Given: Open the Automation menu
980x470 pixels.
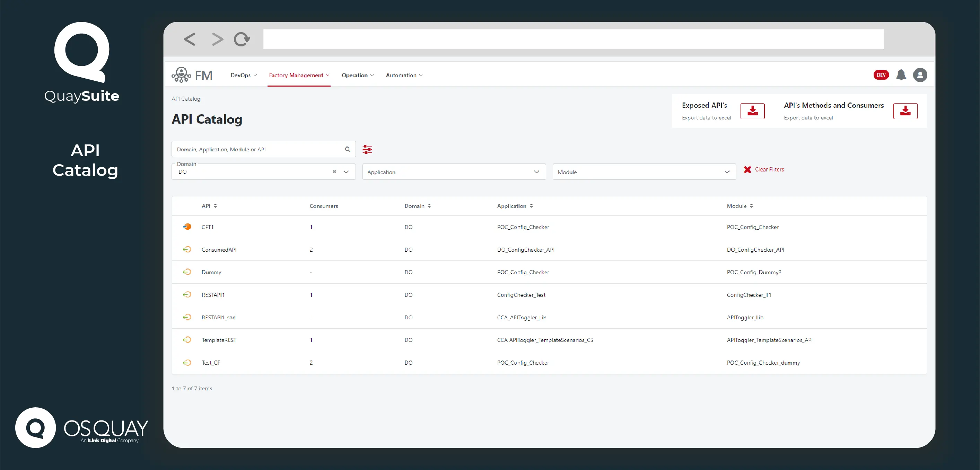Looking at the screenshot, I should click(403, 75).
